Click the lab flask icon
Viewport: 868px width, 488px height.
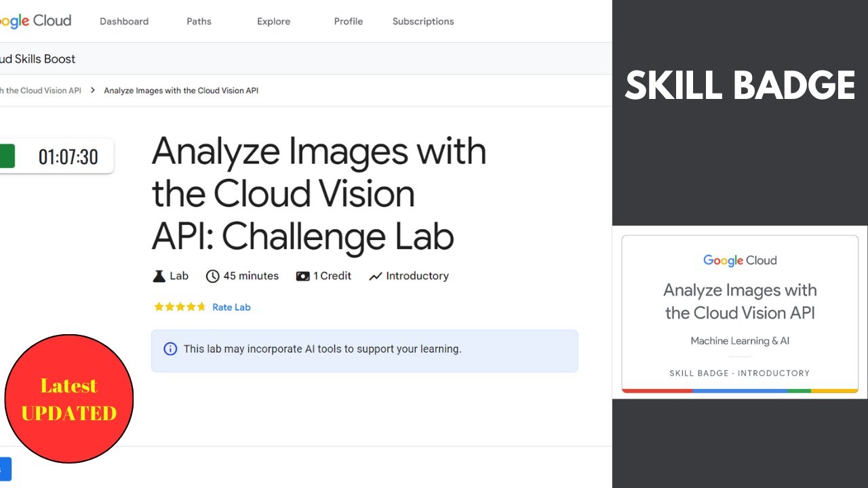coord(159,276)
